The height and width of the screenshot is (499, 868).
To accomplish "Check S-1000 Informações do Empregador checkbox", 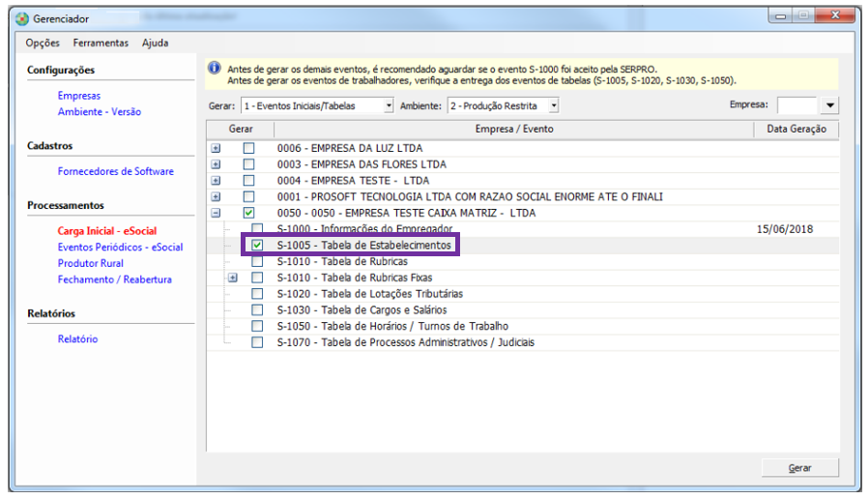I will pos(257,229).
